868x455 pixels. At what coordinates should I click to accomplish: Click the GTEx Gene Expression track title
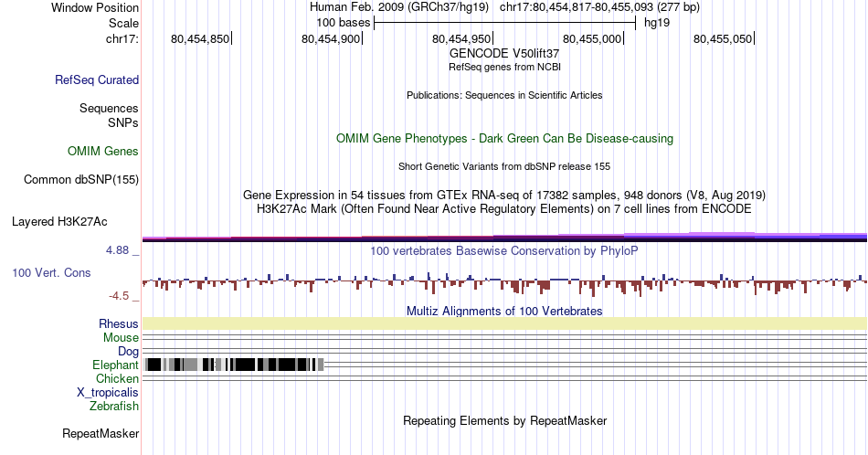[504, 195]
